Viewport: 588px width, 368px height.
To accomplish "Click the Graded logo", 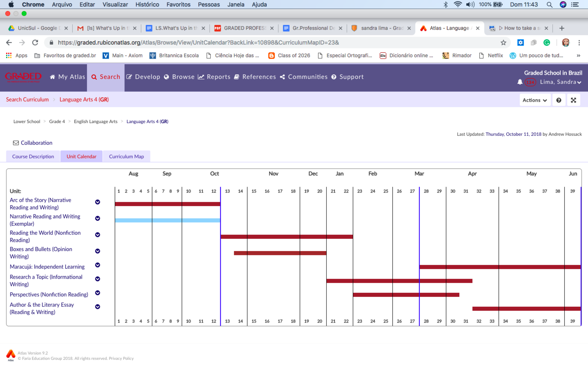I will click(x=23, y=77).
